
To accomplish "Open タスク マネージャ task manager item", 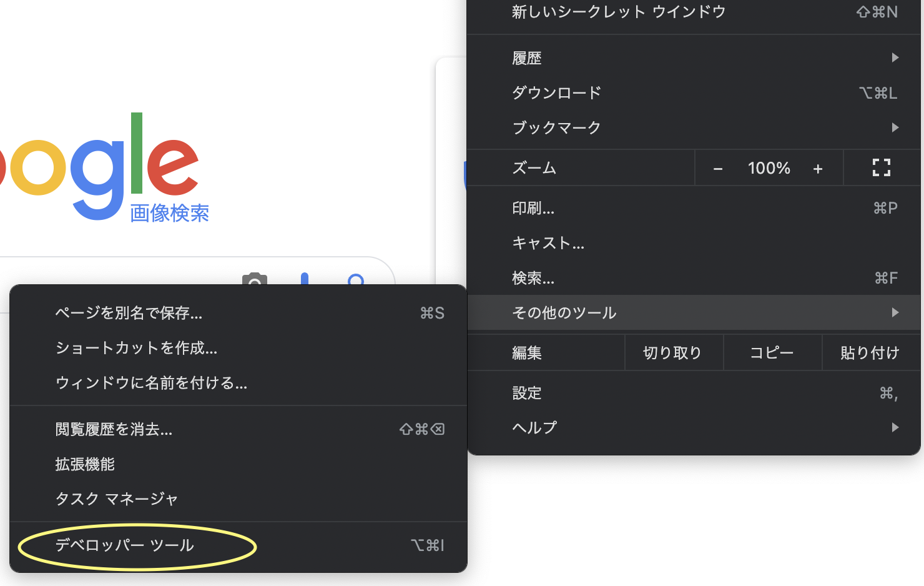I will tap(238, 499).
